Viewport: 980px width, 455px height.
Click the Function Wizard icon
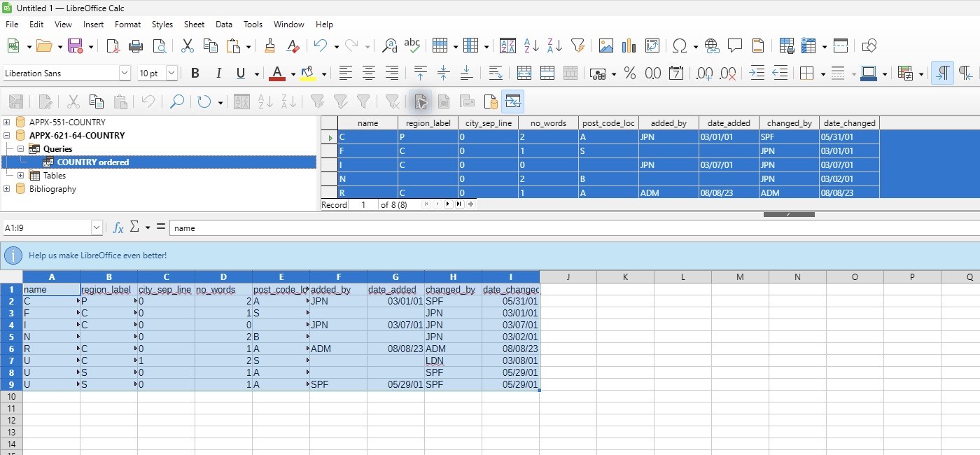118,227
